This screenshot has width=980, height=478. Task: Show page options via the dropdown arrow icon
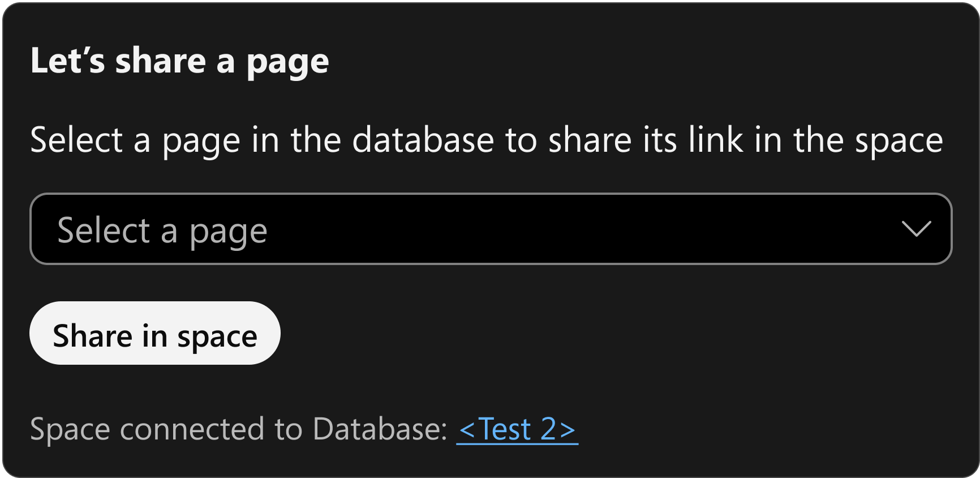point(916,229)
